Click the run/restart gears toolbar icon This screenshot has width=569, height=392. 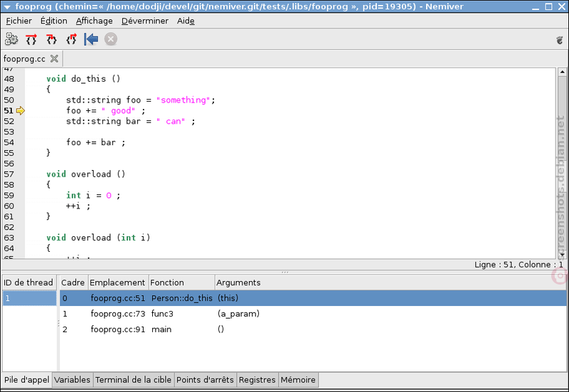click(x=11, y=39)
